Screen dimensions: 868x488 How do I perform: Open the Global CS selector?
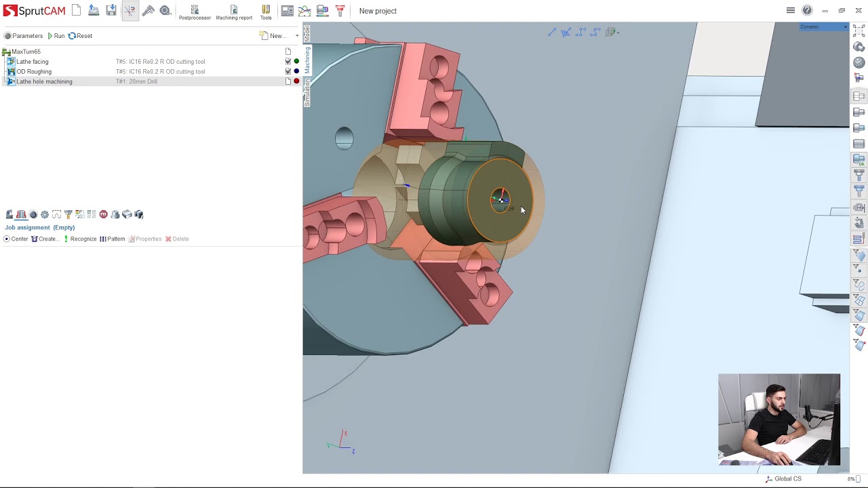click(x=783, y=479)
